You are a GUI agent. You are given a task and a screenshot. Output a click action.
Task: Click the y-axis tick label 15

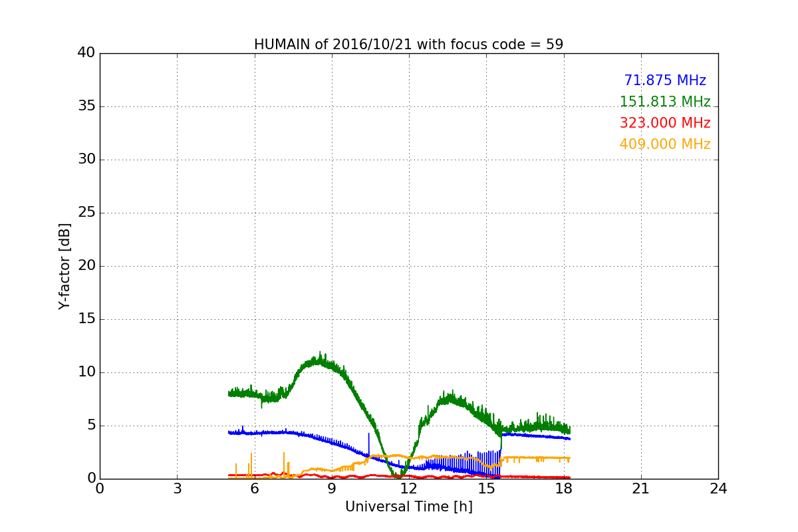(86, 319)
